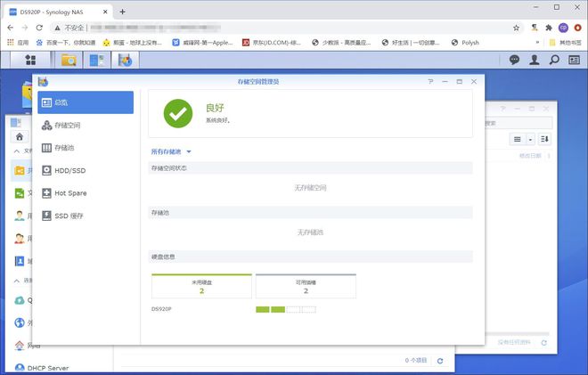Open 存储空间 volume section in sidebar
This screenshot has height=375, width=588.
click(x=86, y=126)
